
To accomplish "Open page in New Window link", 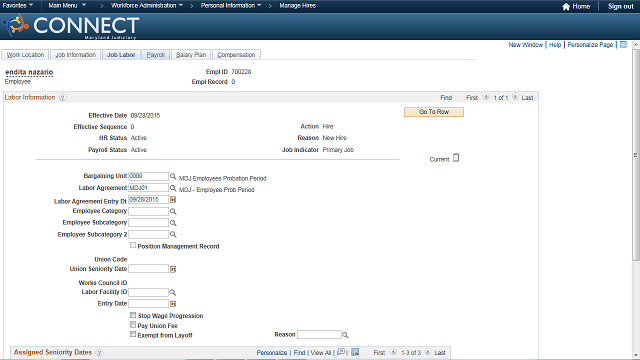I will tap(526, 45).
